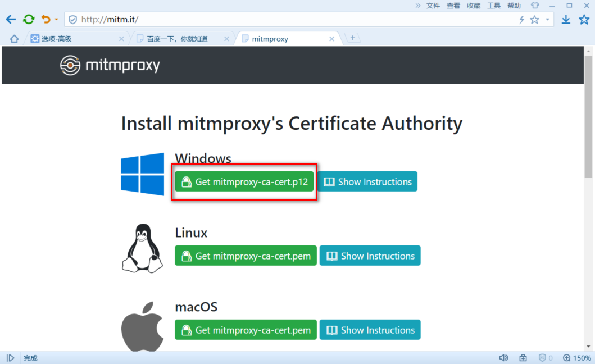Bookmark page with address bar star
This screenshot has height=364, width=595.
[x=535, y=20]
